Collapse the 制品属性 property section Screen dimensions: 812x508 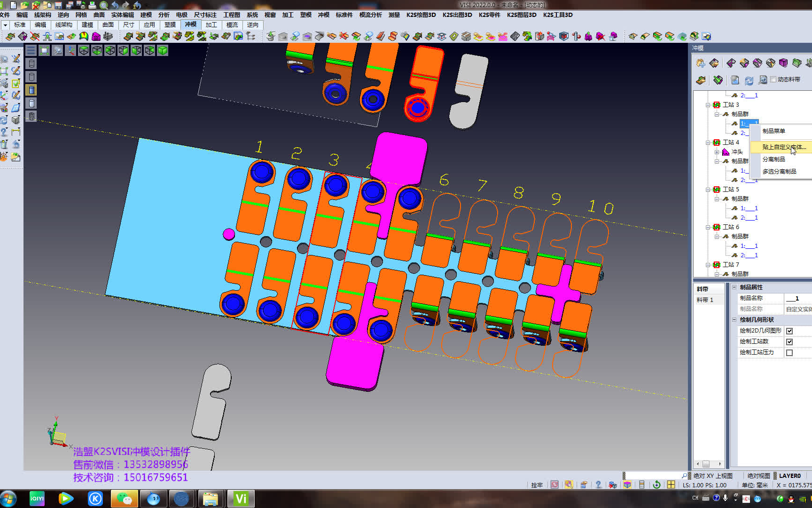pos(734,287)
